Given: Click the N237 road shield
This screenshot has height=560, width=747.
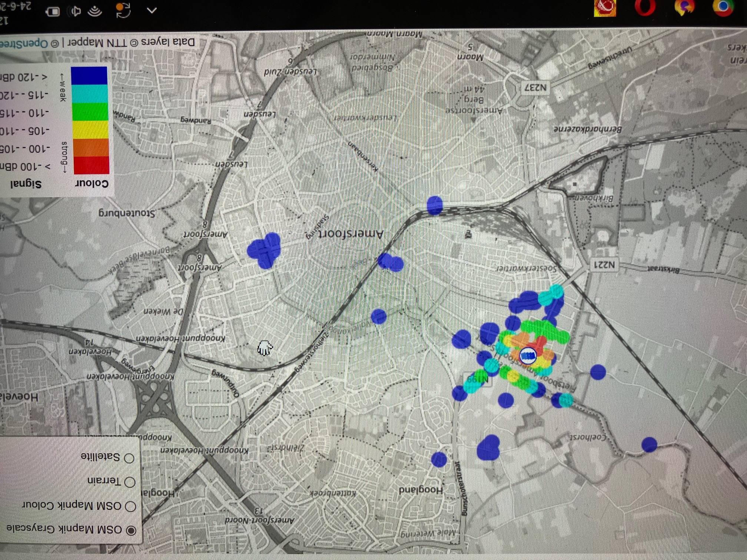Looking at the screenshot, I should 535,88.
